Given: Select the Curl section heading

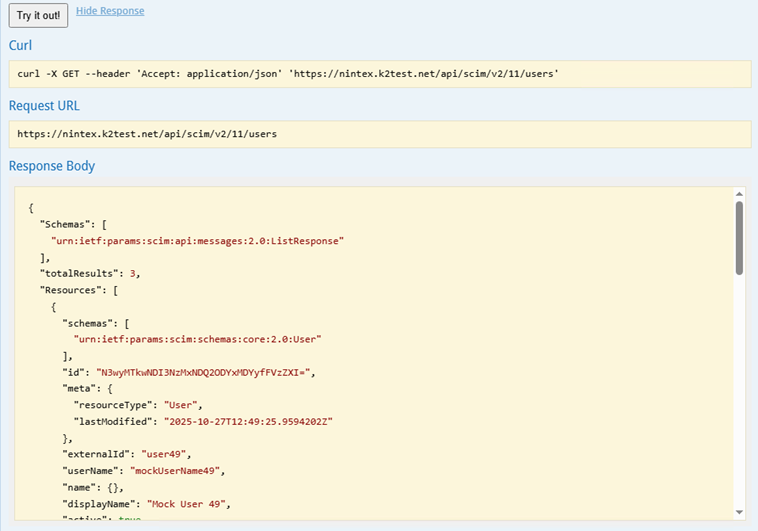Looking at the screenshot, I should coord(21,45).
